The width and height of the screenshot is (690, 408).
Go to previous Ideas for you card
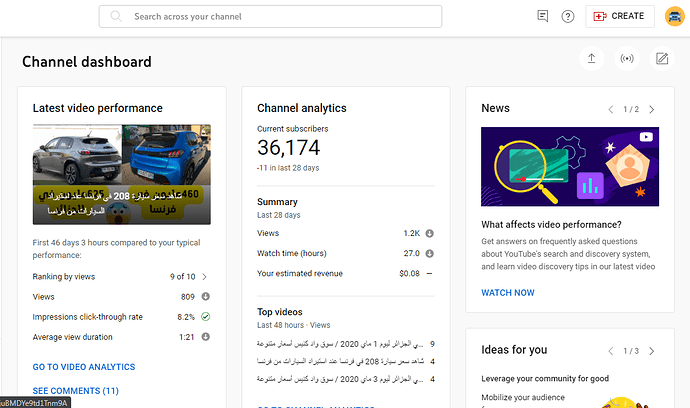(611, 351)
